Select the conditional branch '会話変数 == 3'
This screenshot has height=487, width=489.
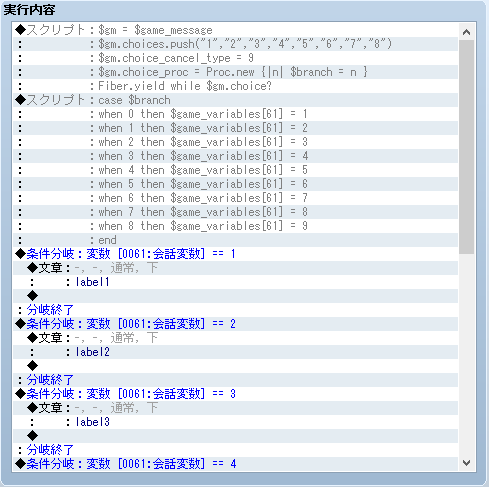[x=236, y=394]
